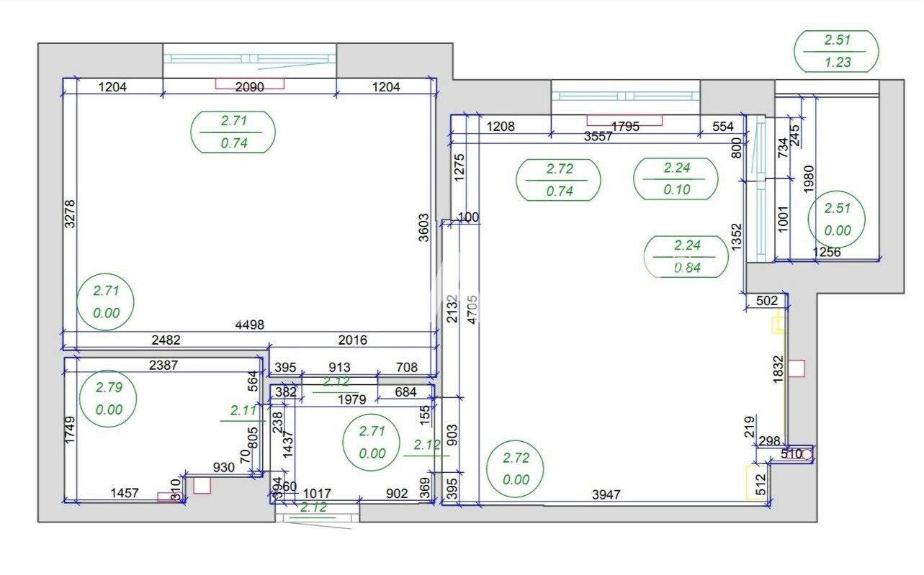Click the 2.51 / 0.00 balcony circle marker
This screenshot has width=924, height=575.
(836, 219)
